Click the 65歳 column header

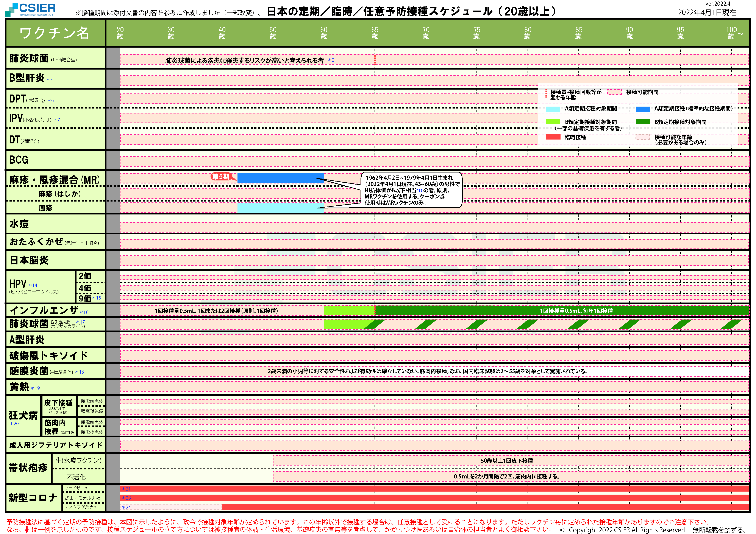pos(374,33)
